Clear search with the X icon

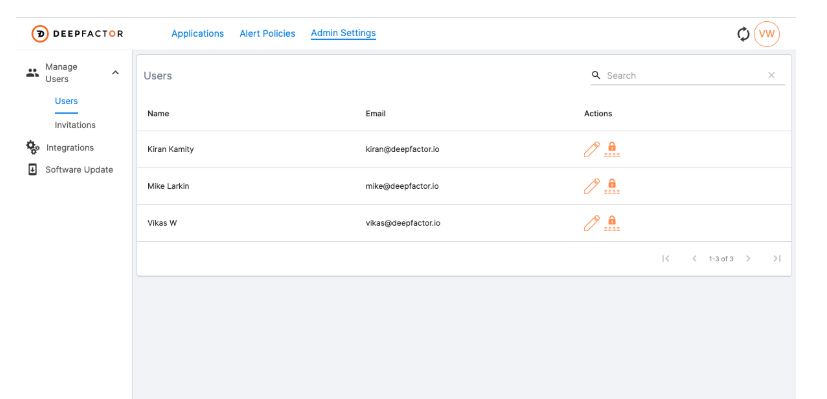click(772, 75)
